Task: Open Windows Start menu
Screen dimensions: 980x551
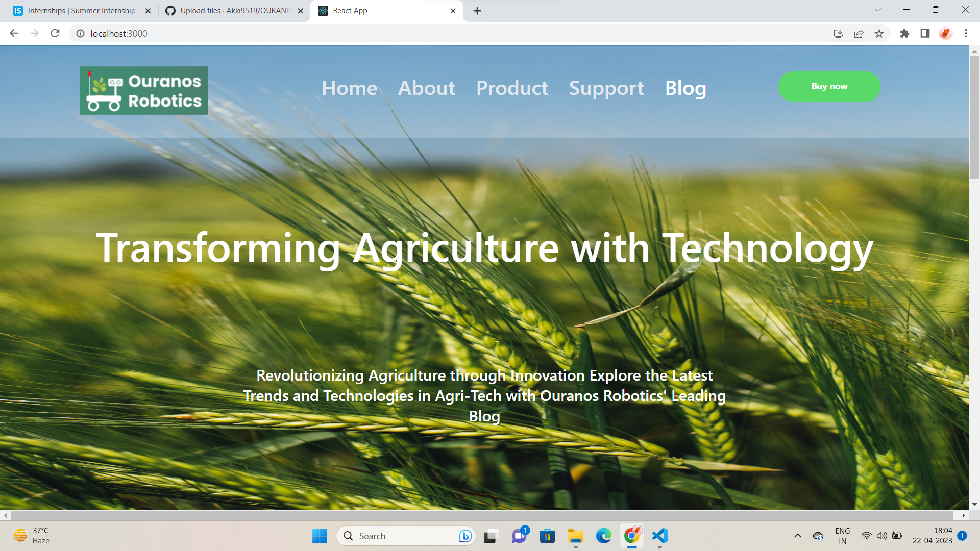Action: click(x=320, y=536)
